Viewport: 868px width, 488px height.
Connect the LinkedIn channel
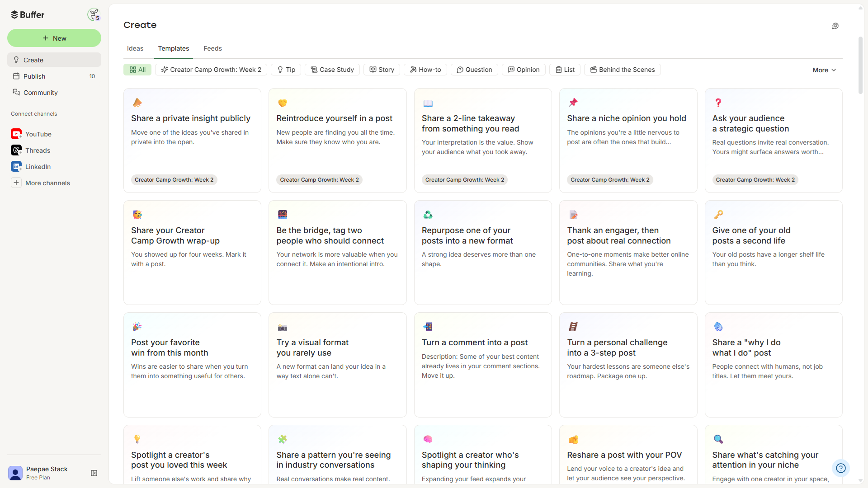click(54, 166)
